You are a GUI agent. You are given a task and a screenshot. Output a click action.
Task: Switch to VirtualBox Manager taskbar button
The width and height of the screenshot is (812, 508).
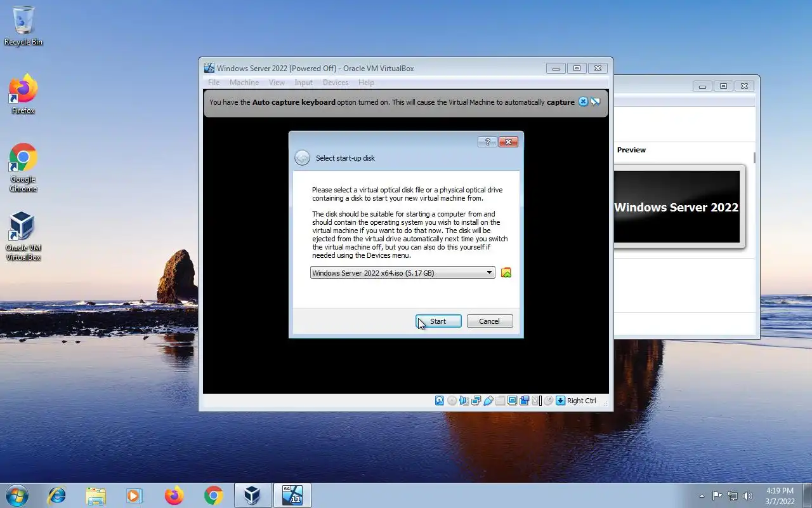tap(253, 495)
